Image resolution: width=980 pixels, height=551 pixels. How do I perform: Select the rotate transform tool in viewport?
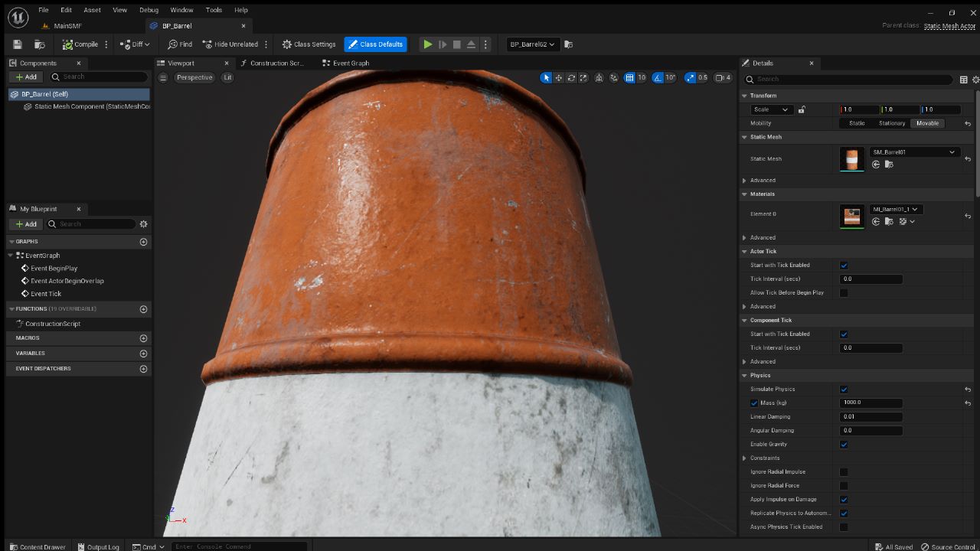tap(571, 77)
